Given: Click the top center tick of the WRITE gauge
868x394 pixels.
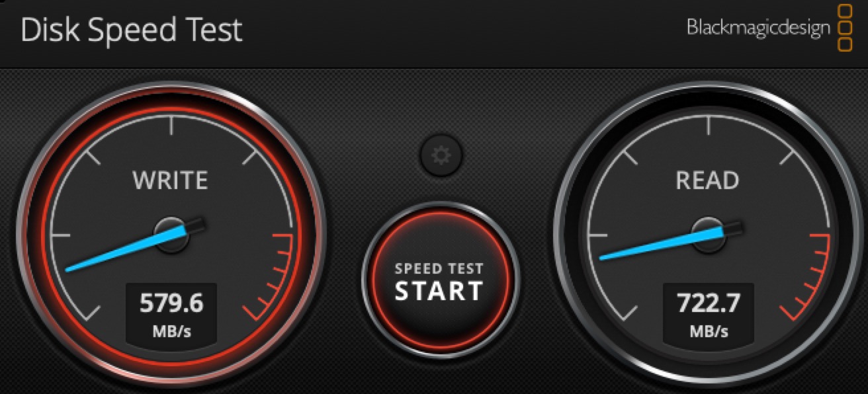Looking at the screenshot, I should (x=171, y=126).
